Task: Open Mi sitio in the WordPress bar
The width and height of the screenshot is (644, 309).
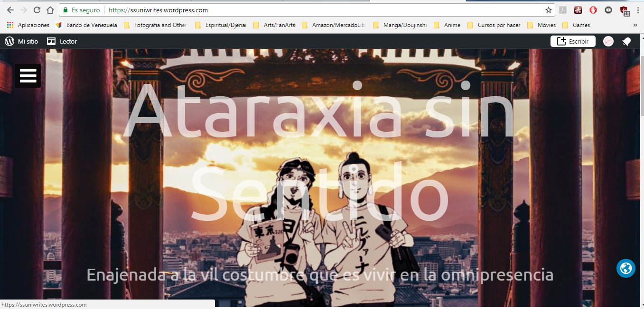Action: coord(22,41)
